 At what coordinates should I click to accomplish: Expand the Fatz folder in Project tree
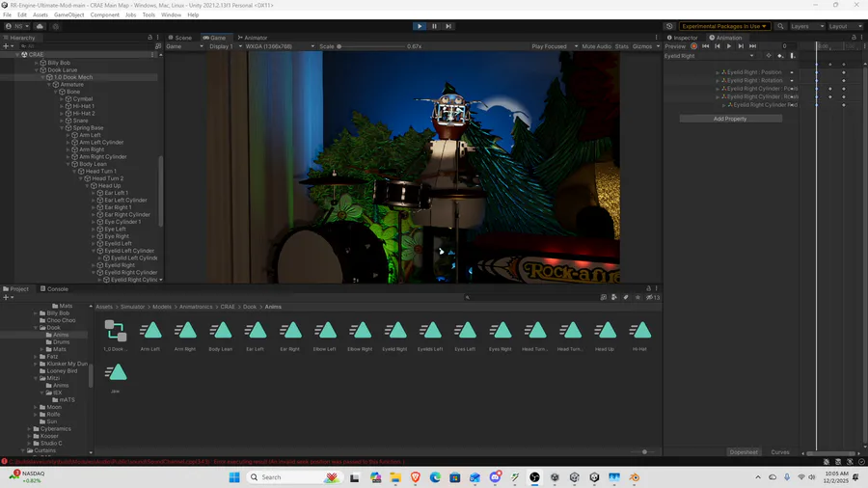[36, 357]
